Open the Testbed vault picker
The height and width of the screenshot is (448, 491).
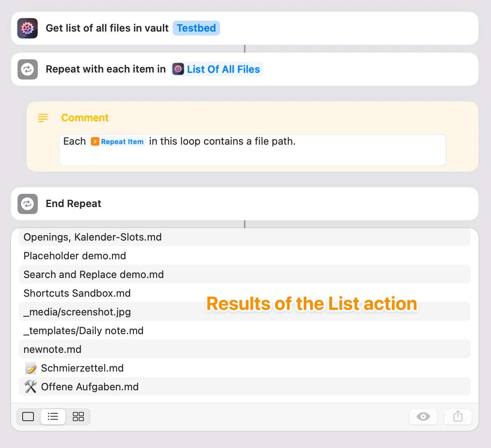196,28
